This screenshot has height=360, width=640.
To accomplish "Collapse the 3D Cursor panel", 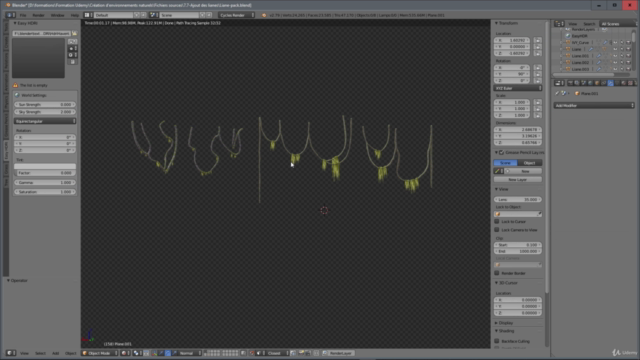I will 496,283.
